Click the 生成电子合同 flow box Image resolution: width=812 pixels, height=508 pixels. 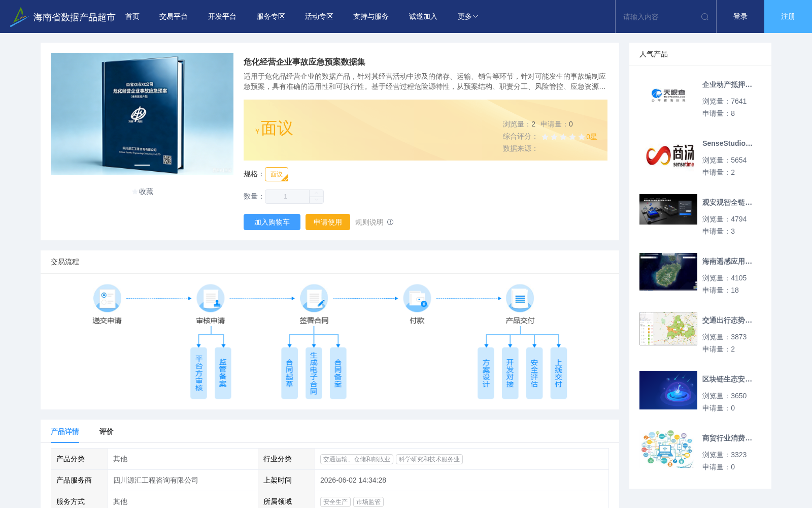[314, 373]
